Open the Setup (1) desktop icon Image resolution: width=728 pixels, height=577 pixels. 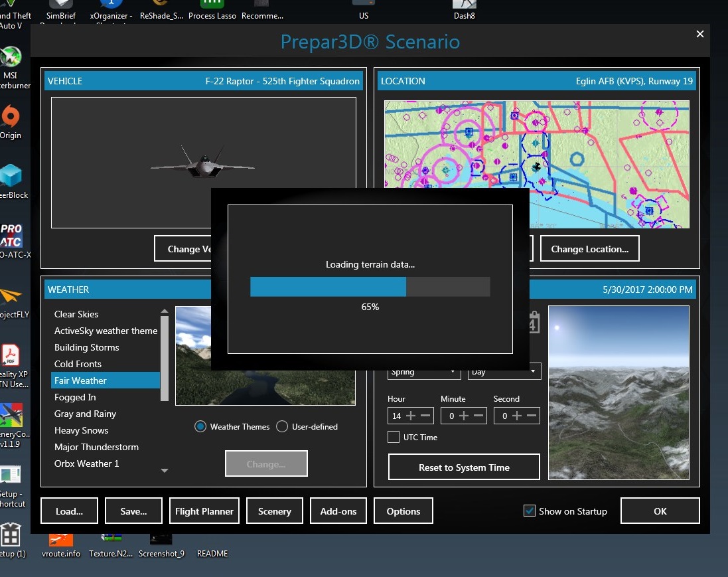click(x=11, y=540)
